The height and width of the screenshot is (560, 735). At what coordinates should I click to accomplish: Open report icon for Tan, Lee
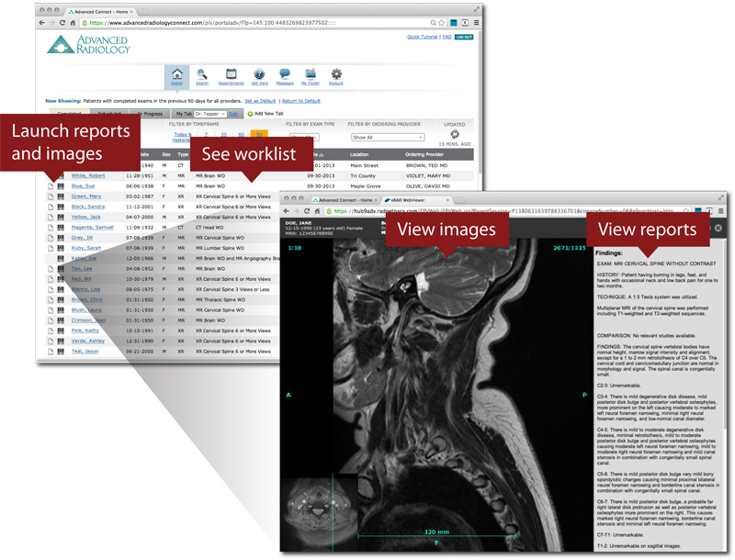tap(51, 269)
